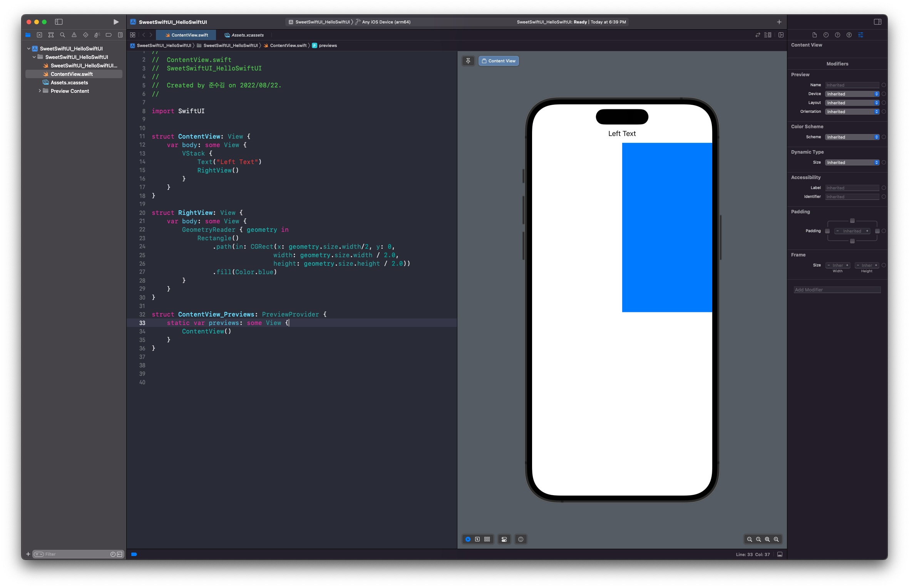Open the Device dropdown in Preview section
This screenshot has height=588, width=909.
pyautogui.click(x=852, y=94)
